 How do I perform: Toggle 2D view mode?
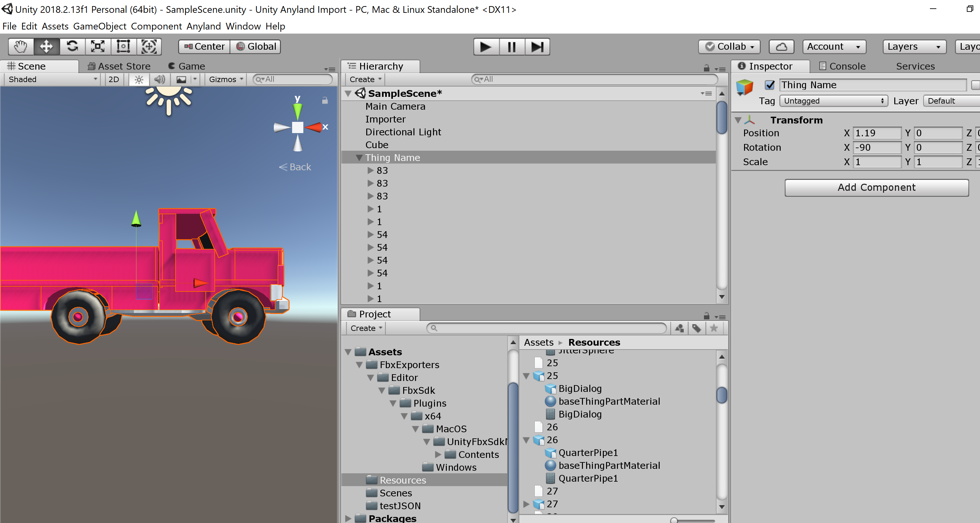pos(113,80)
